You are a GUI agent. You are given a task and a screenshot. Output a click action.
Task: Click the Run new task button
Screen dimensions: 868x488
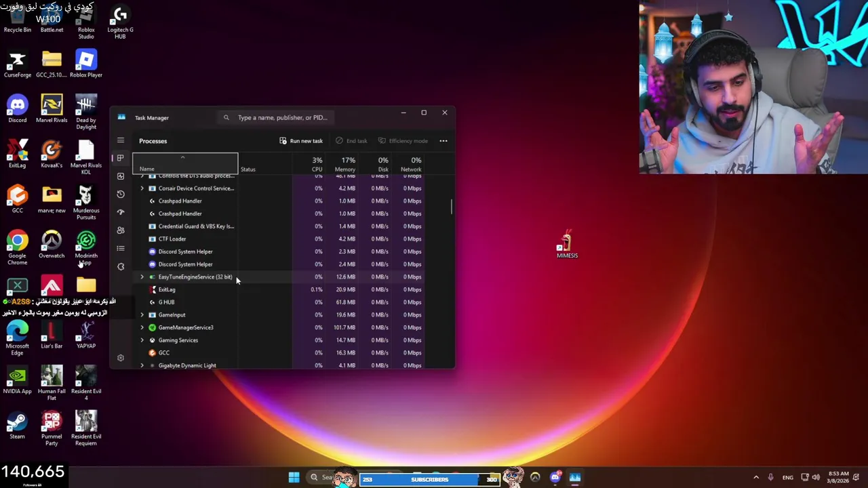(301, 141)
